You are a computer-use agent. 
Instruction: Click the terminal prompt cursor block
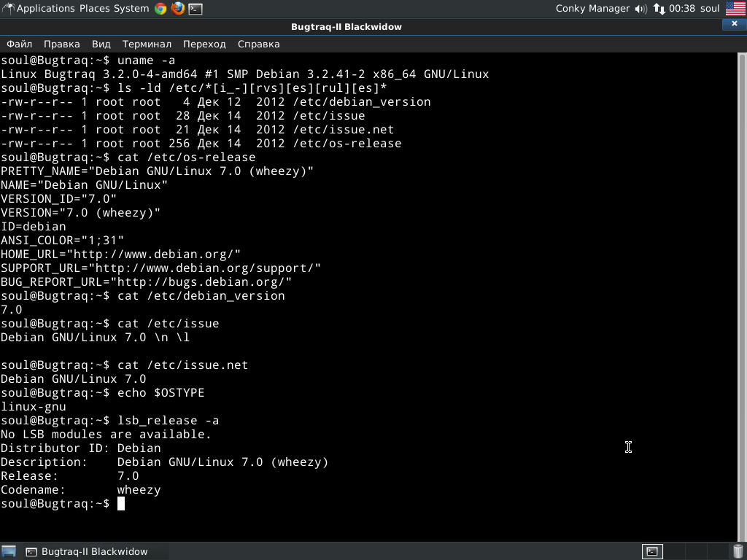(x=121, y=504)
